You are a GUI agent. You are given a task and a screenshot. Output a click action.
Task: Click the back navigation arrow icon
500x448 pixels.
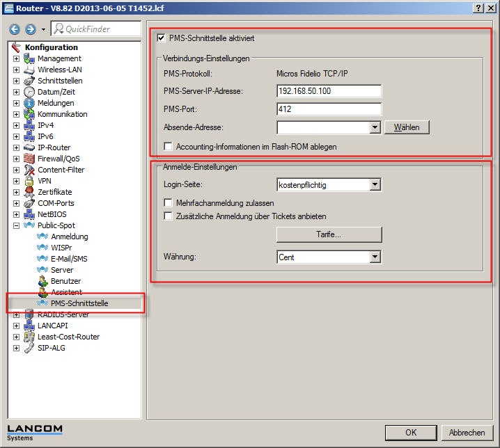15,29
